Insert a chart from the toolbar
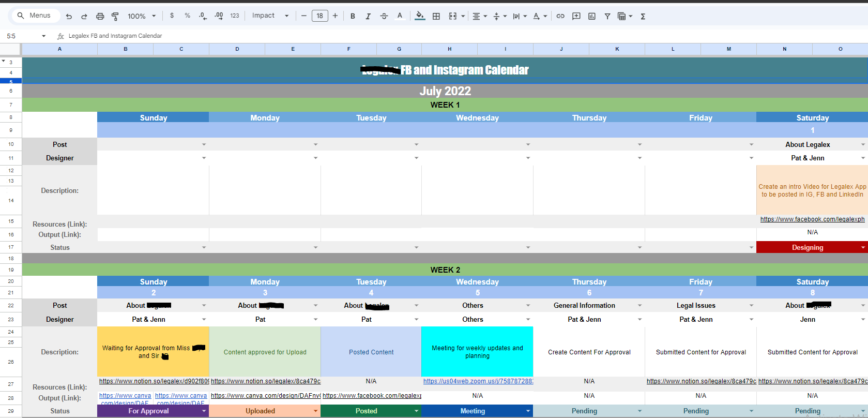 (592, 16)
